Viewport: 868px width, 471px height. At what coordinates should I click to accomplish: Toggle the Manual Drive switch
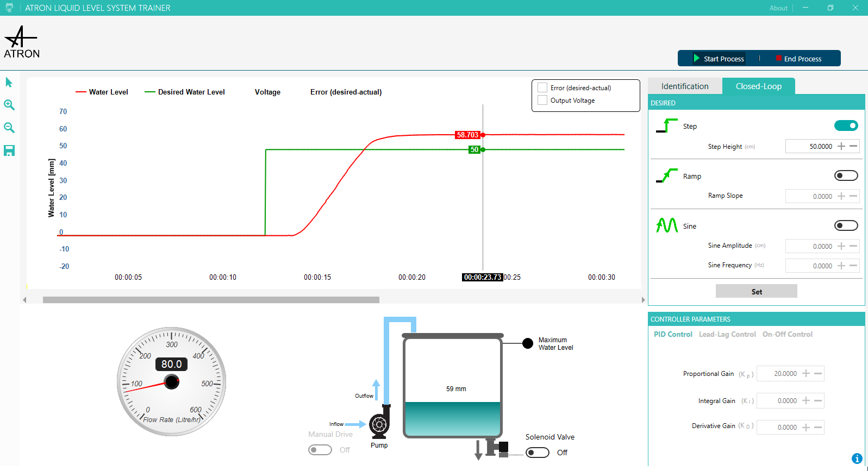pos(320,450)
